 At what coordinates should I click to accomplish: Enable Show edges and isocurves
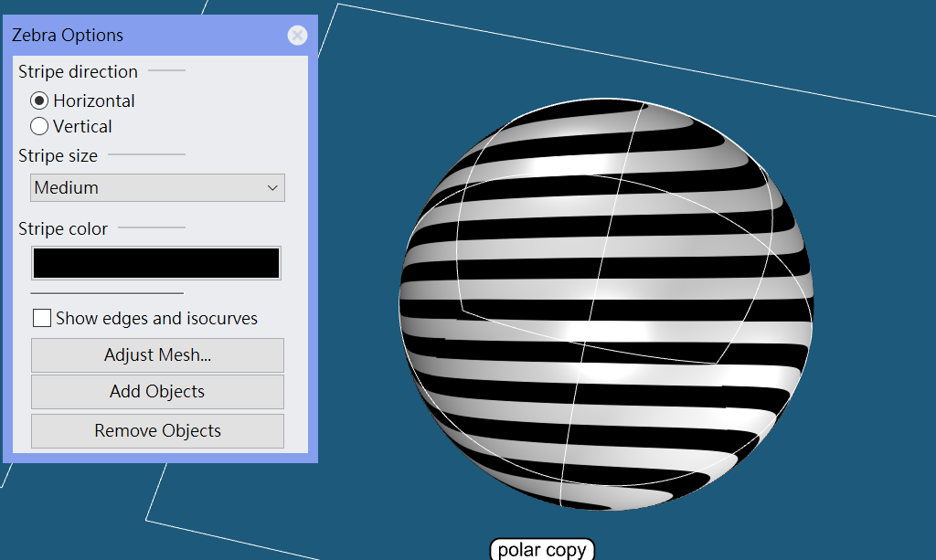[x=42, y=318]
